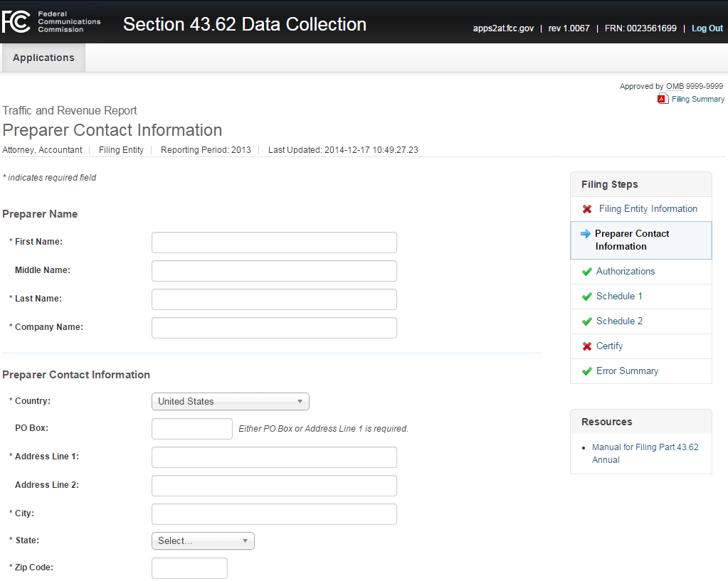
Task: Open the Applications tab
Action: pyautogui.click(x=43, y=58)
